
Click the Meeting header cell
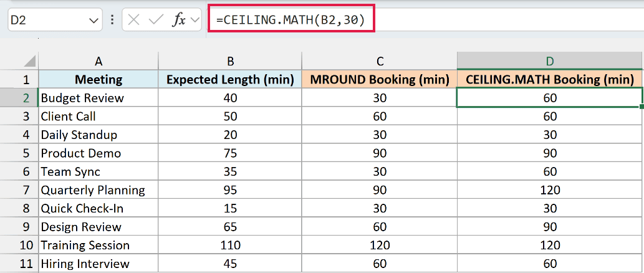(x=98, y=79)
